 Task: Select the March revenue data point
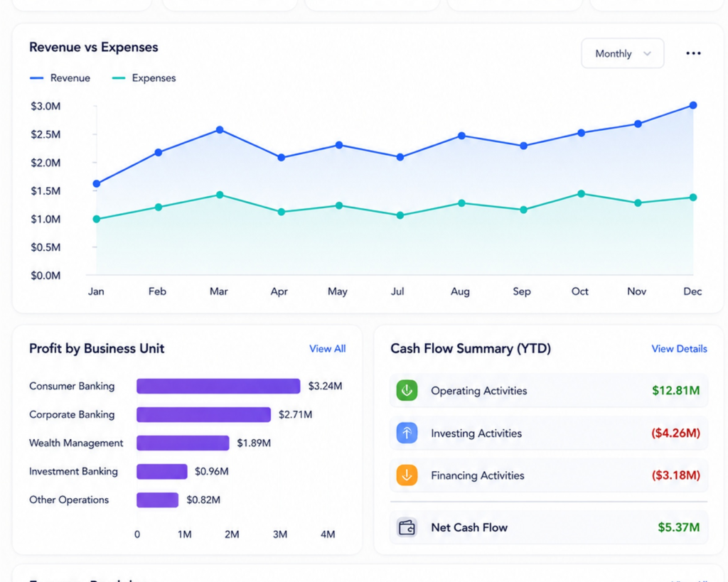pos(220,130)
